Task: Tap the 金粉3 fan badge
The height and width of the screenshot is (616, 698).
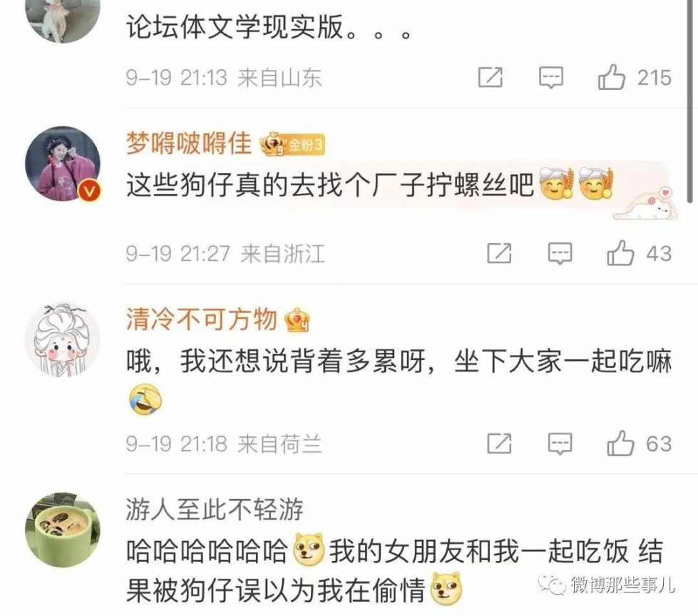Action: tap(292, 144)
